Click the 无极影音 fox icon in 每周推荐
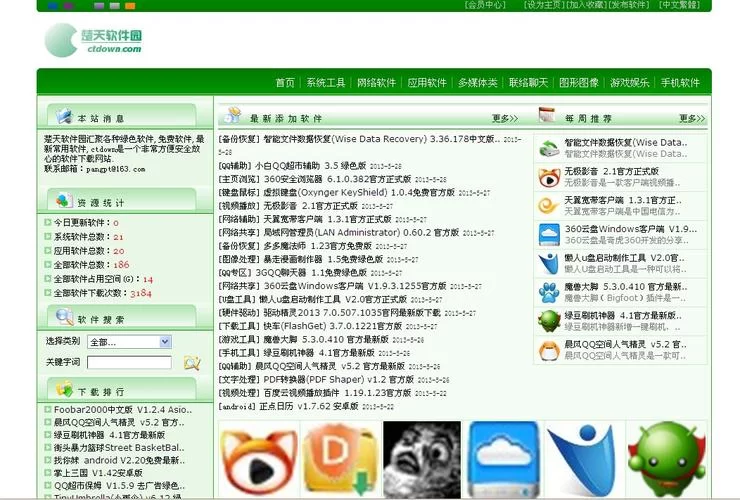740x500 pixels. click(549, 178)
